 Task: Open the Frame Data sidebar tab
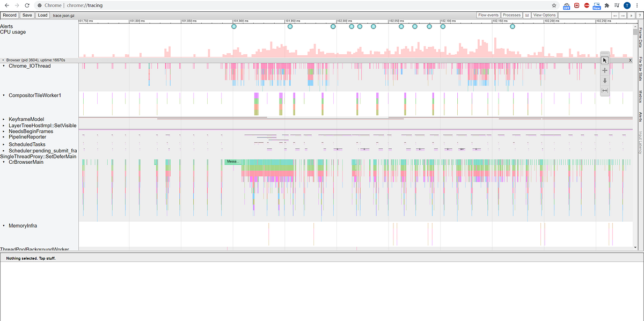click(x=640, y=38)
